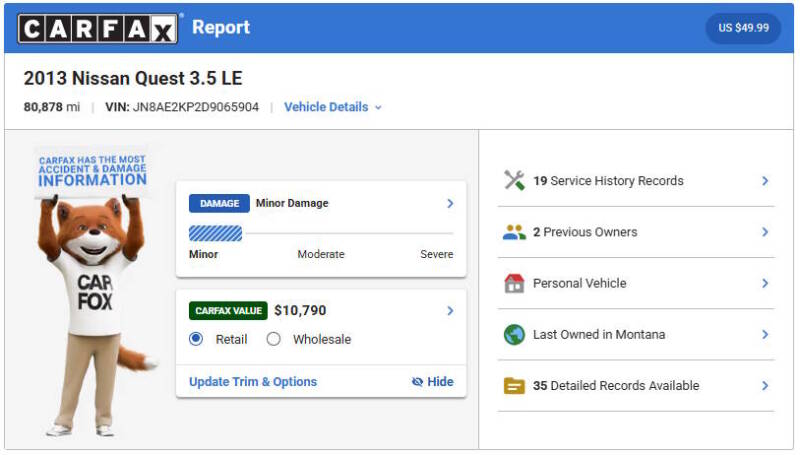Click the CARFAX logo
The height and width of the screenshot is (455, 800).
coord(98,28)
